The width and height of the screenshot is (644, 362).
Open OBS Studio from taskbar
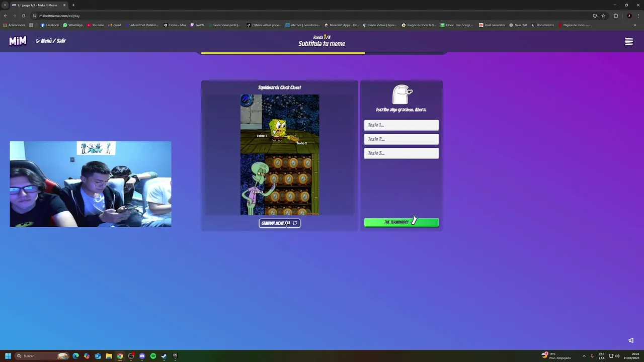(x=131, y=356)
